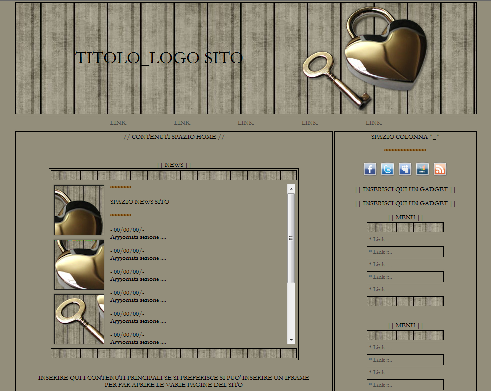Open the MySpace social icon
The width and height of the screenshot is (491, 391).
(405, 169)
